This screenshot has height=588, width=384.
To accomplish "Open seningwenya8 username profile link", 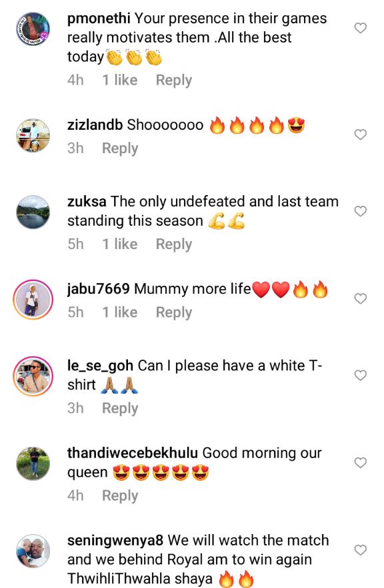I will pos(115,541).
